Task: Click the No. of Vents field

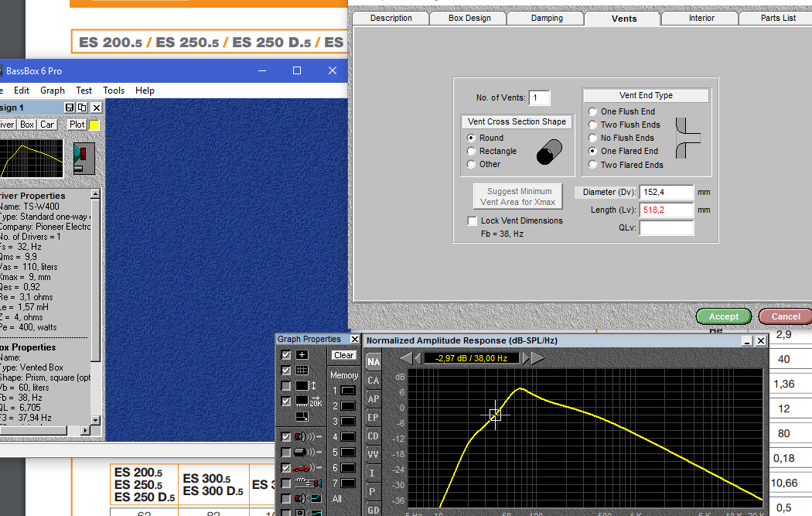Action: [x=539, y=97]
